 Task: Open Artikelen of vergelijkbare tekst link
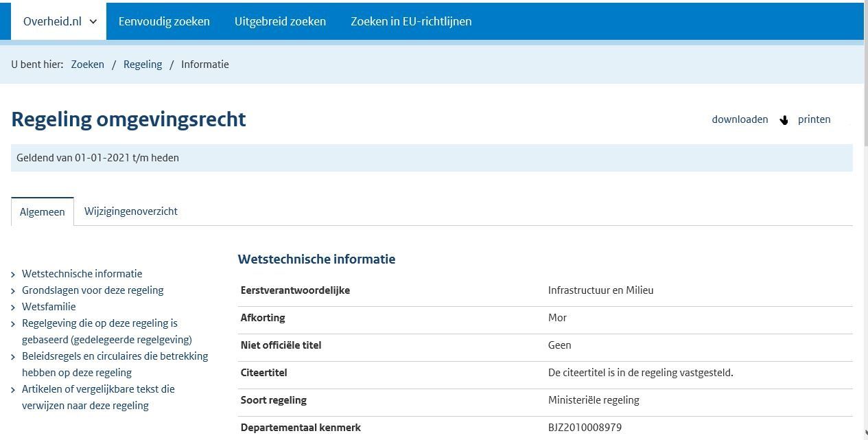click(98, 397)
